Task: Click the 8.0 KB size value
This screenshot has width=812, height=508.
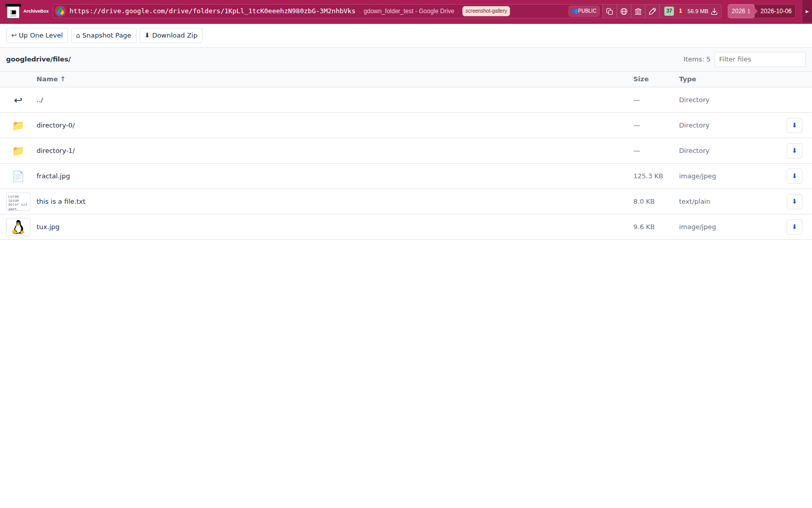Action: point(644,202)
